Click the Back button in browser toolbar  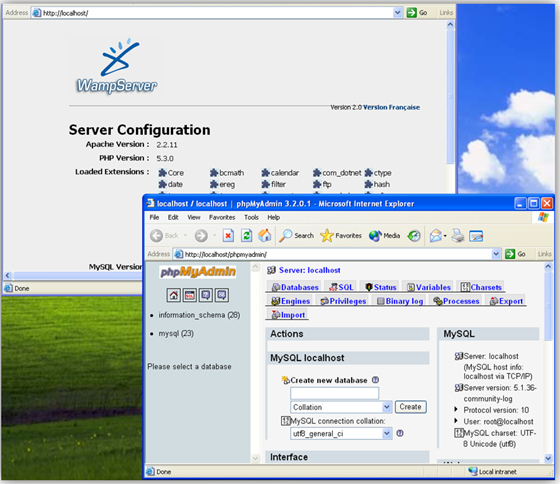point(164,236)
